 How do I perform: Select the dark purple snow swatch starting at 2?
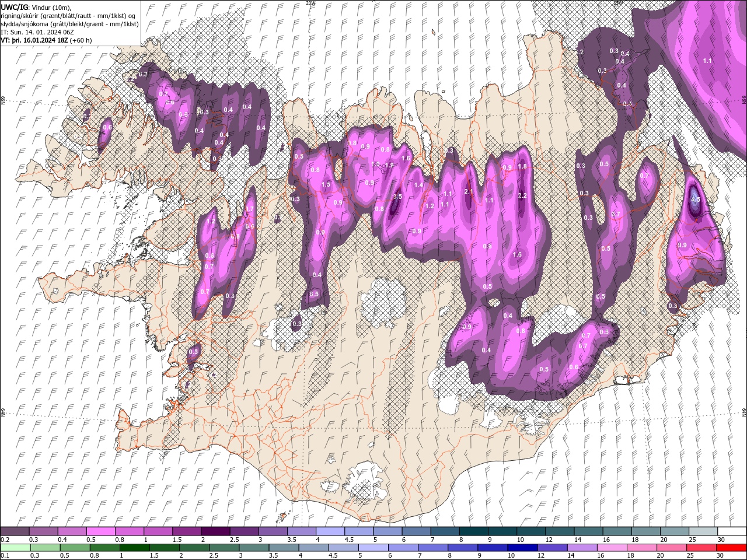tap(215, 531)
